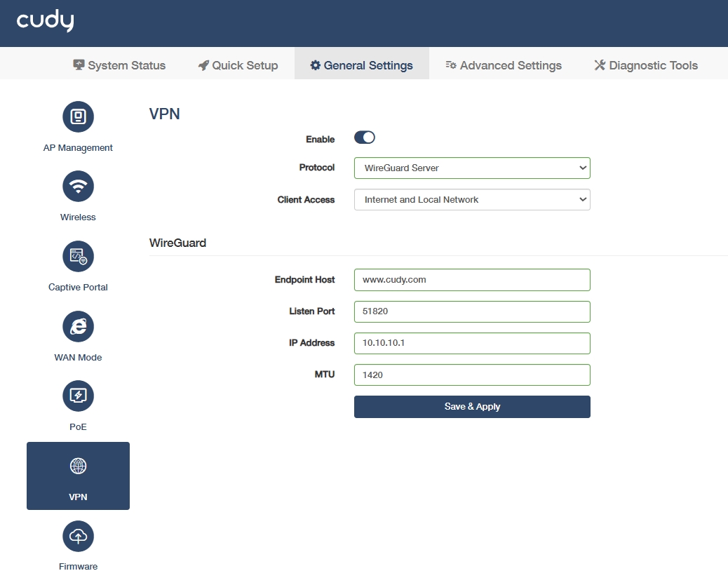
Task: Expand the Protocol dropdown
Action: (472, 168)
